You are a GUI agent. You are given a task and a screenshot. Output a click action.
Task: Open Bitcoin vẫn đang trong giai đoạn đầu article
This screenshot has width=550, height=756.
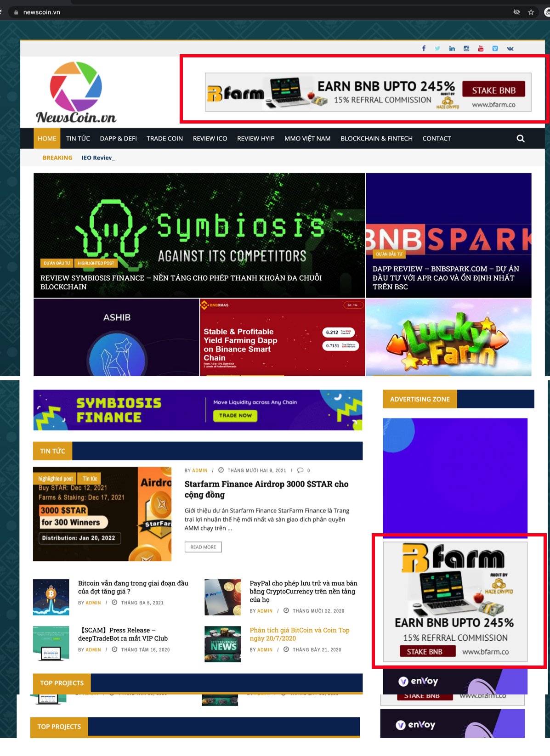coord(133,587)
